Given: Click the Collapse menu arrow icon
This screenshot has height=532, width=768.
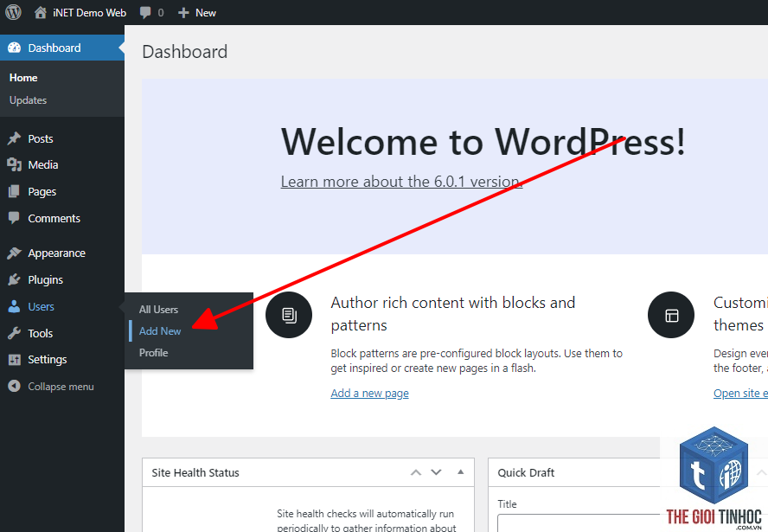Looking at the screenshot, I should coord(14,386).
